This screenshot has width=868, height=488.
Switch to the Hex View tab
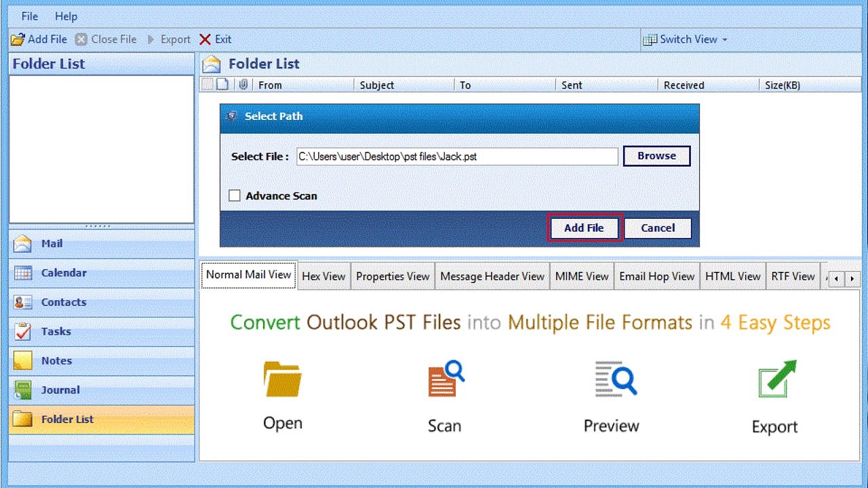click(x=323, y=277)
